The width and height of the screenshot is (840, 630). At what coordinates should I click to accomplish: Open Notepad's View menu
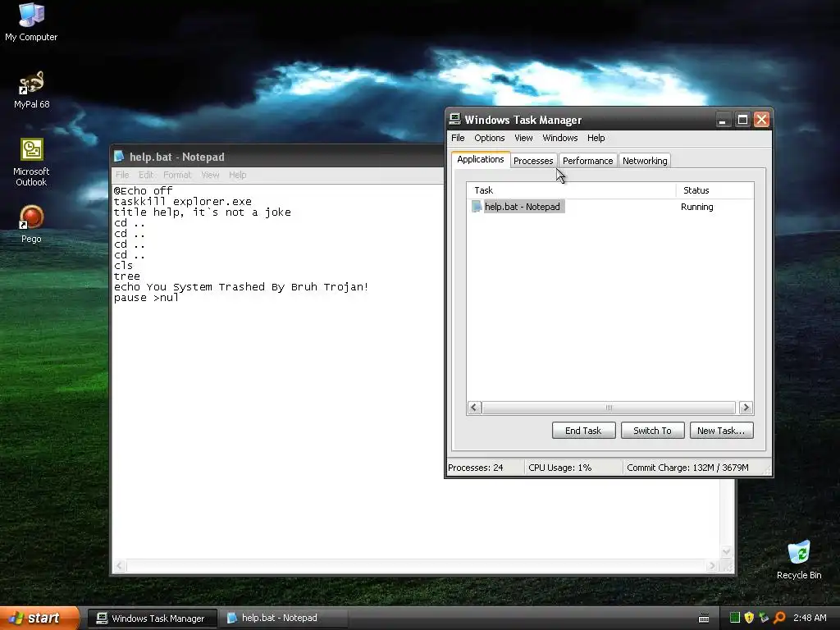[x=210, y=175]
